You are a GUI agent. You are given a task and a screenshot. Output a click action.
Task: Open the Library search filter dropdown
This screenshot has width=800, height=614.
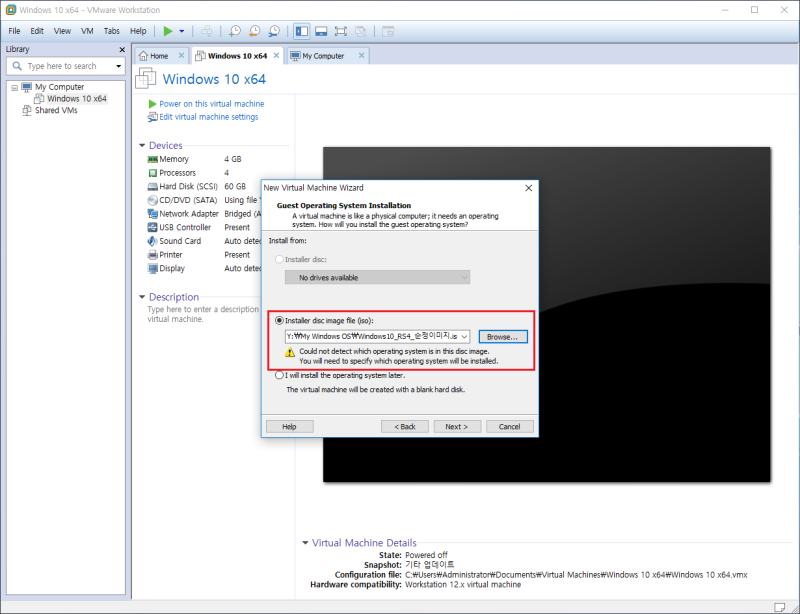pyautogui.click(x=118, y=66)
